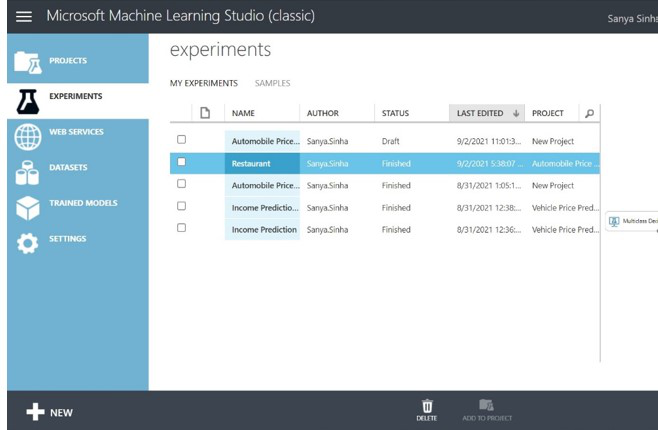Tick the checkbox for the Draft experiment
The width and height of the screenshot is (658, 430).
181,140
